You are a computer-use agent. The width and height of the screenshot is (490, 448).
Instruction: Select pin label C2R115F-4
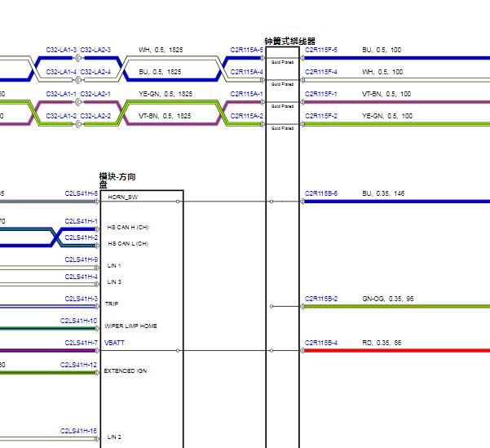point(321,72)
